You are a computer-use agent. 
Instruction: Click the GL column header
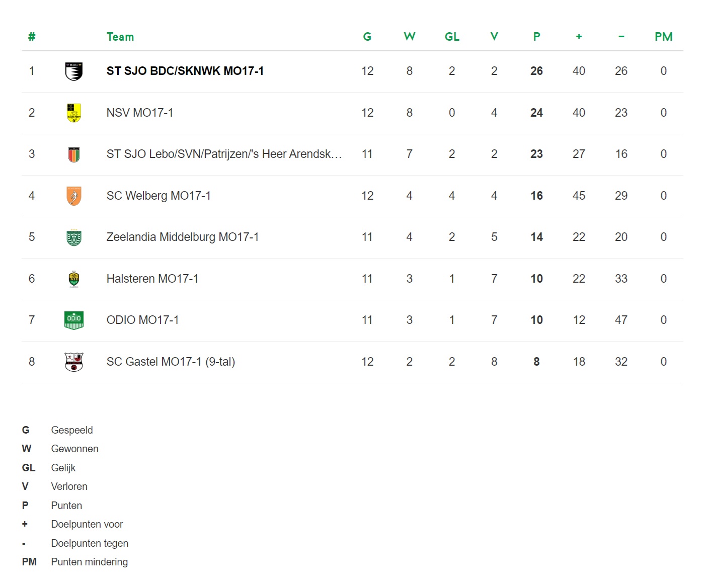[x=452, y=37]
